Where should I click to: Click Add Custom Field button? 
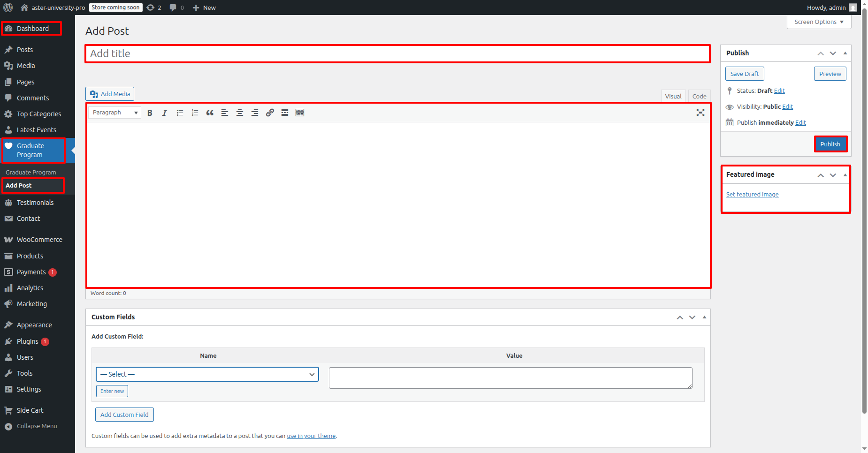[x=124, y=415]
